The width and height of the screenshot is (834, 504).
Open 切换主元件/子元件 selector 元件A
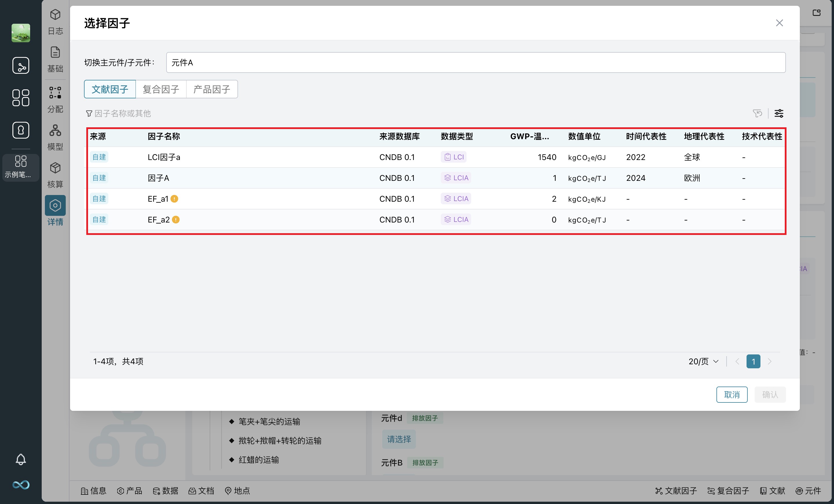[475, 62]
